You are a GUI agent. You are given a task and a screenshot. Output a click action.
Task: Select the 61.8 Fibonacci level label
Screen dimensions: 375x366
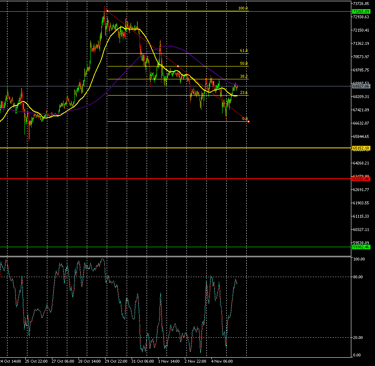coord(244,51)
